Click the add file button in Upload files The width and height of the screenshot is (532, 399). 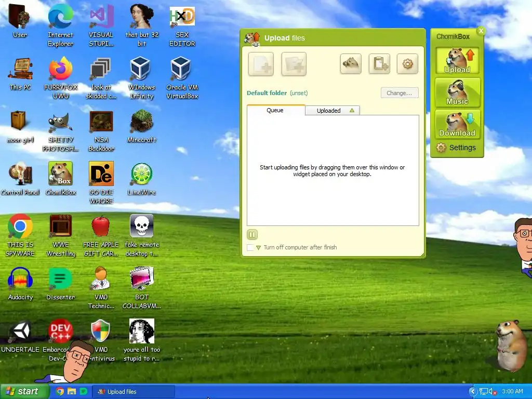261,64
